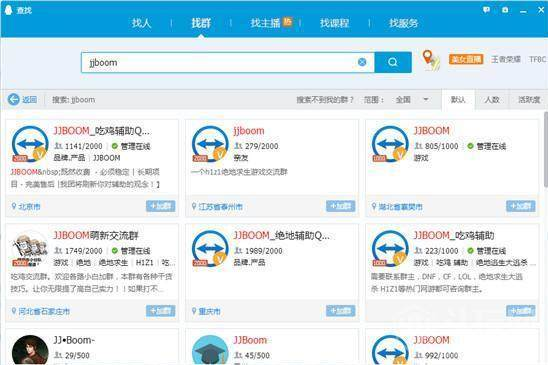Join the JJBOOM_吃鸡辅助Q group via 加群
Screen dimensions: 548x365
(161, 206)
